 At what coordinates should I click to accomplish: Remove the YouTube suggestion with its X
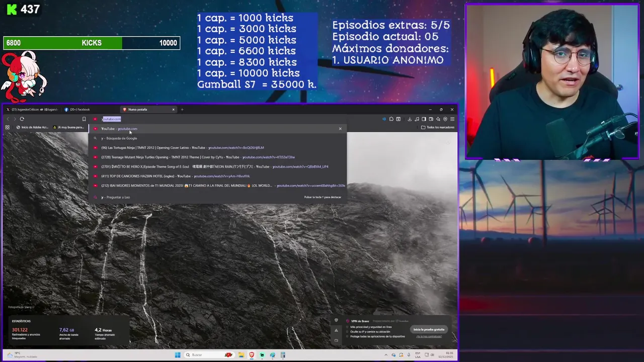pos(340,129)
